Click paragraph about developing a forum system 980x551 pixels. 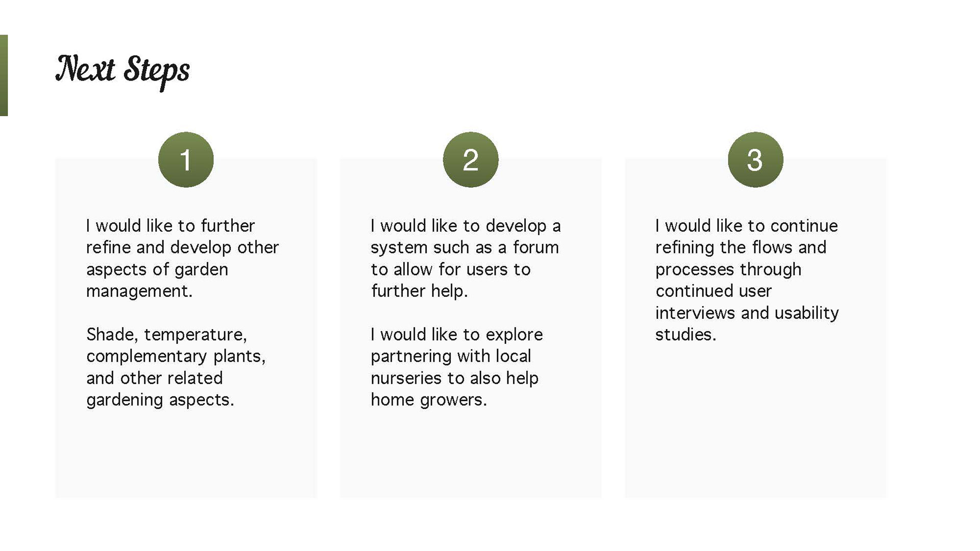tap(465, 258)
